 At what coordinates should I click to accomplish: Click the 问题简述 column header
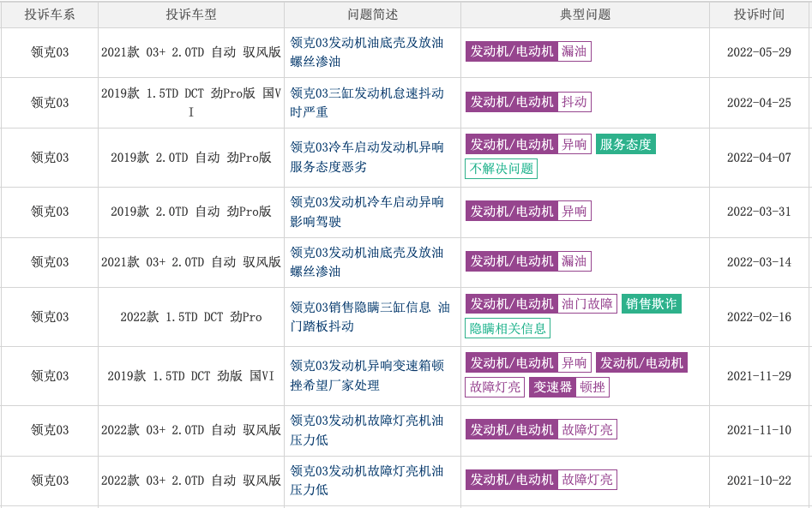coord(372,15)
